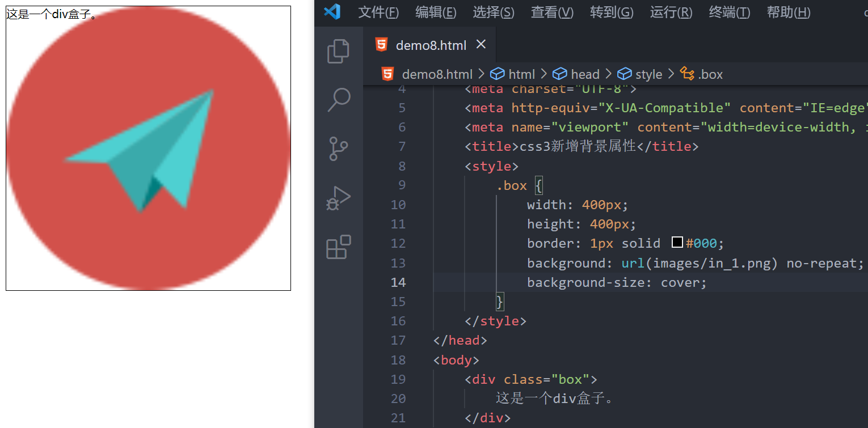Click the VS Code logo icon
The image size is (868, 428).
[332, 11]
